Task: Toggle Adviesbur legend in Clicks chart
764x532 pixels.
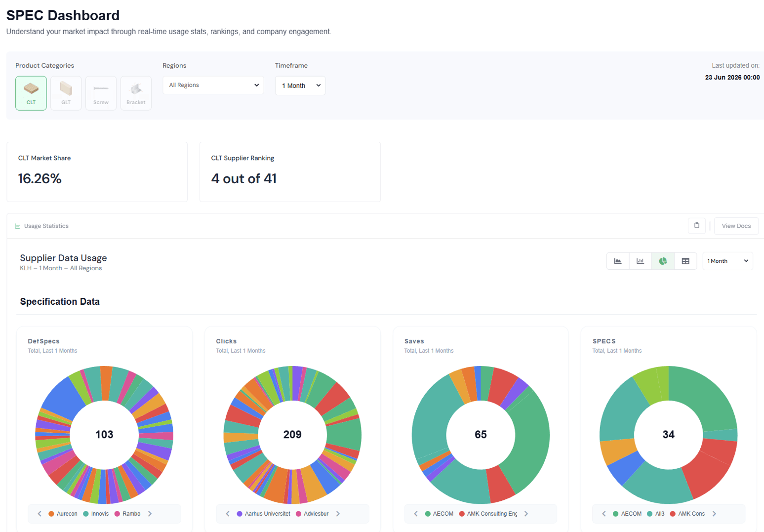Action: 312,514
